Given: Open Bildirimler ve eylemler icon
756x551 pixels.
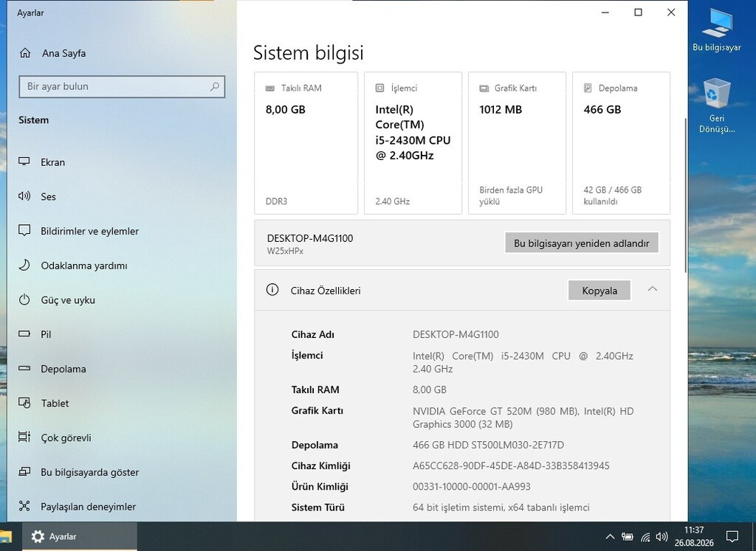Looking at the screenshot, I should point(24,230).
